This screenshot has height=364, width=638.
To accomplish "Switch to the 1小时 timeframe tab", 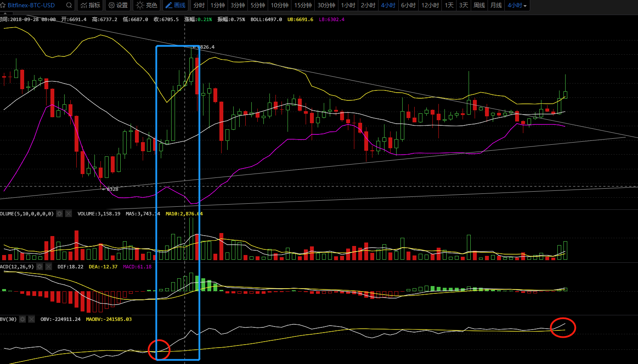I will coord(348,5).
